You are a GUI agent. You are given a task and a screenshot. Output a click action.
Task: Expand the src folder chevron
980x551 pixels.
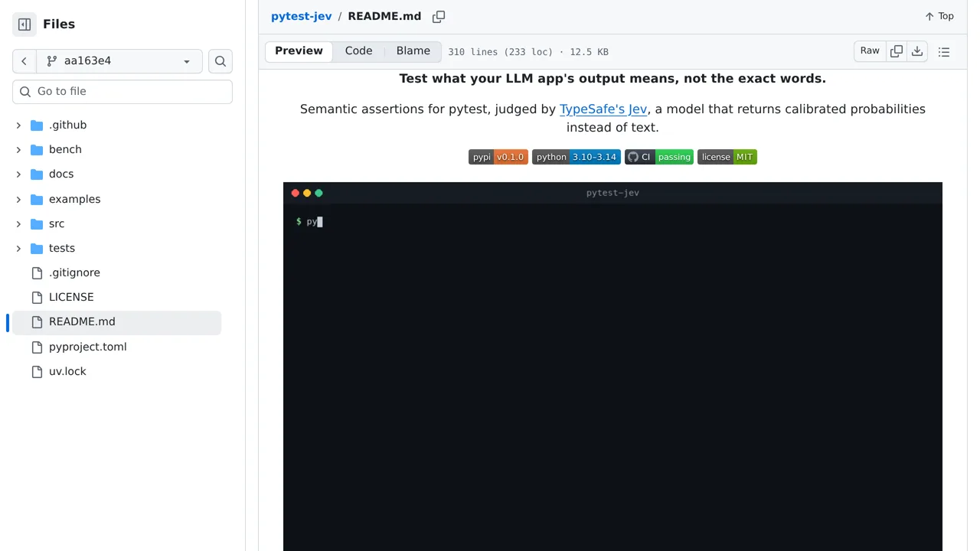coord(18,223)
